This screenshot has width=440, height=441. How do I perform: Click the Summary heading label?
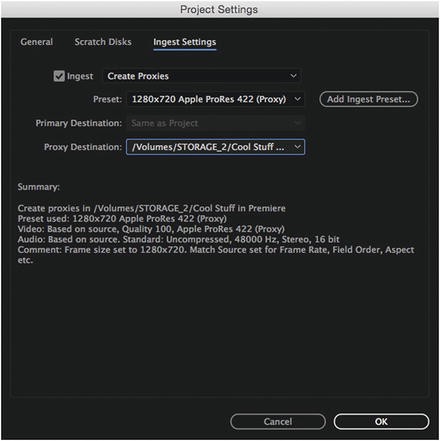point(39,187)
